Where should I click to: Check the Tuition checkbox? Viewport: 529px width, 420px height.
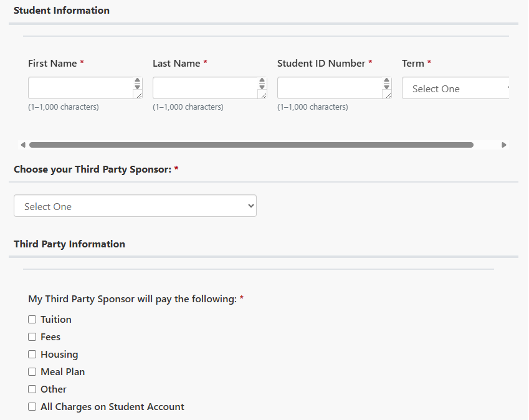point(32,320)
